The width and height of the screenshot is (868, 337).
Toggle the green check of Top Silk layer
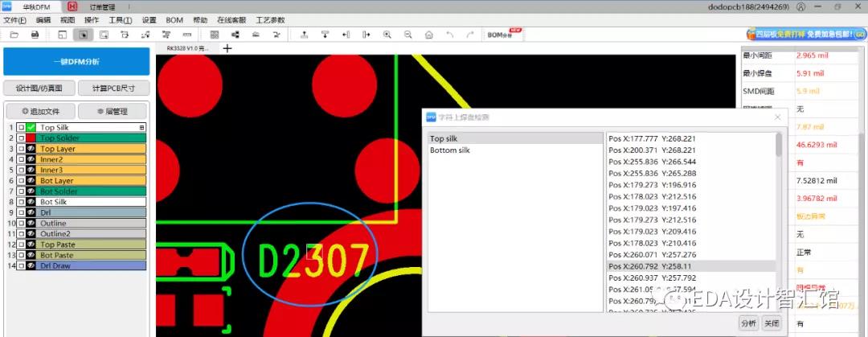pos(31,128)
